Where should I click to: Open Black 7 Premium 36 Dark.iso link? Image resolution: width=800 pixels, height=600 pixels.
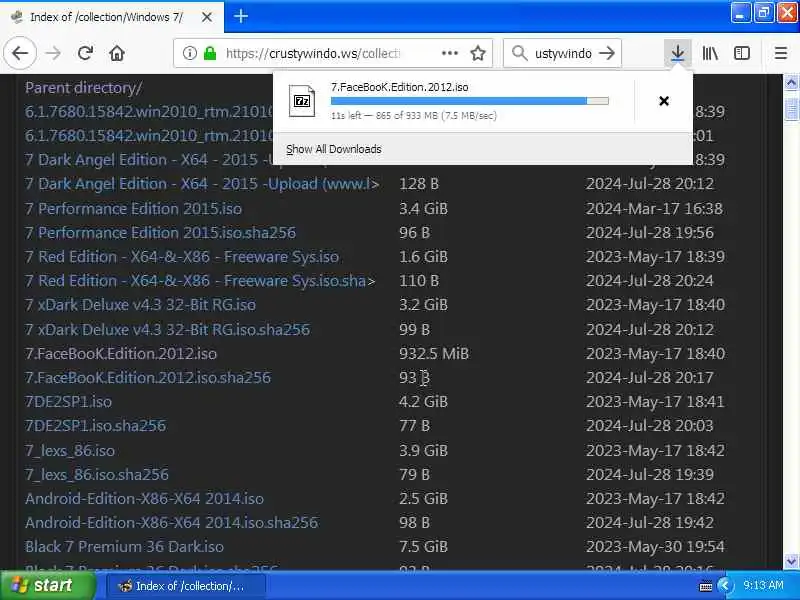point(124,546)
